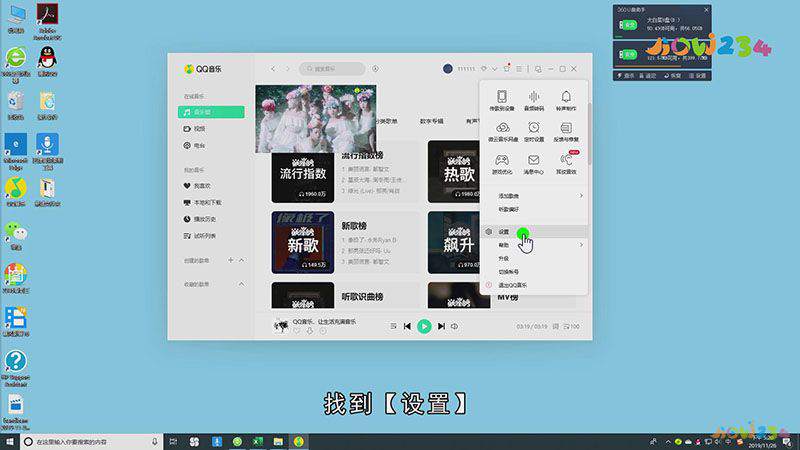Image resolution: width=800 pixels, height=450 pixels.
Task: Go forward with the right arrow button
Action: click(287, 68)
